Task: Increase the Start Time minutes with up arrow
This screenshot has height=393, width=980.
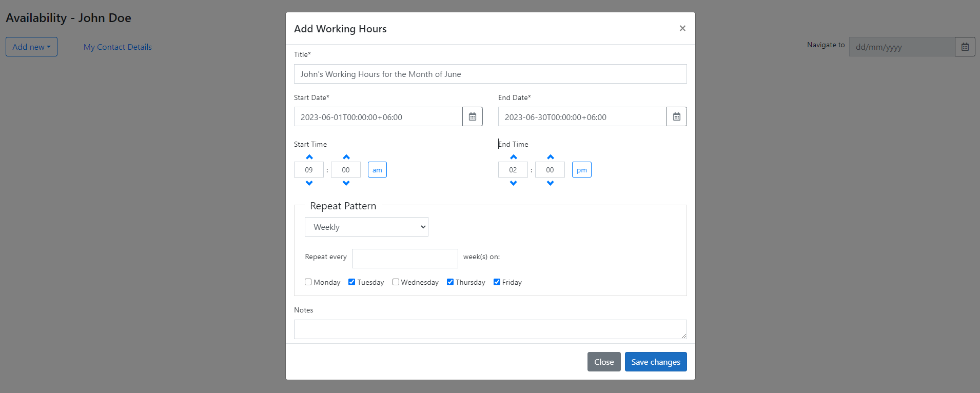Action: (x=346, y=157)
